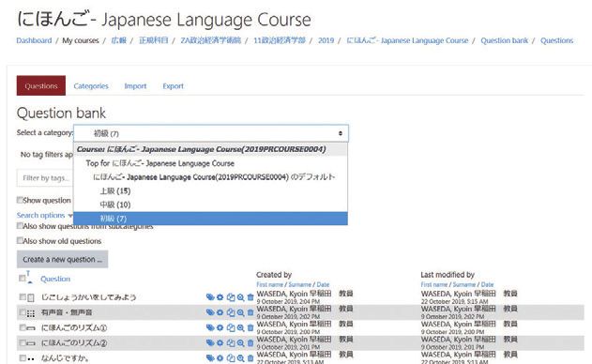This screenshot has width=592, height=364.
Task: Select checkbox for じこしょうかいをしてみよう row
Action: click(23, 297)
